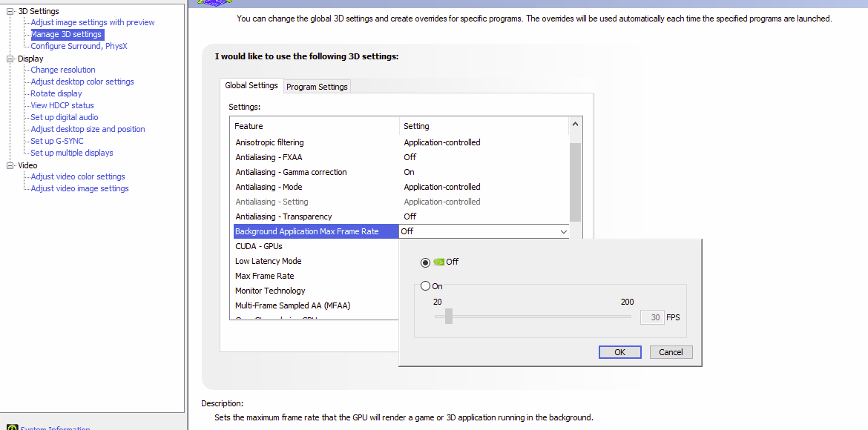868x430 pixels.
Task: Open Adjust desktop color settings
Action: click(82, 82)
